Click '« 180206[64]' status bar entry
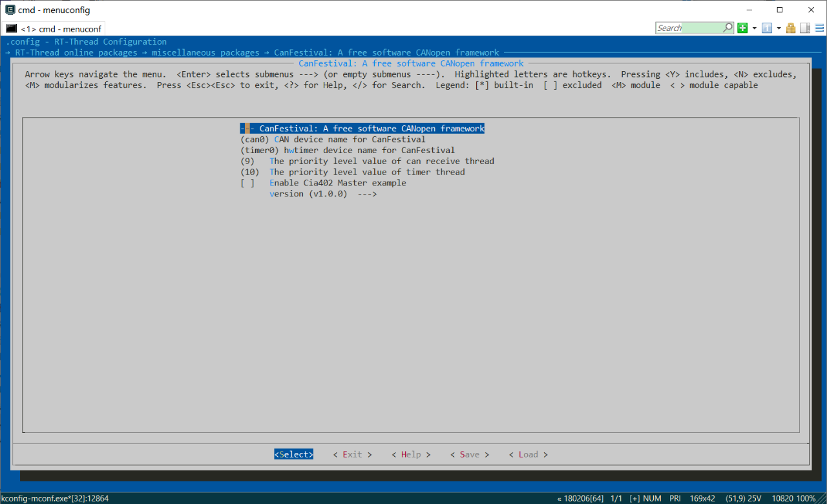This screenshot has height=504, width=827. 581,498
